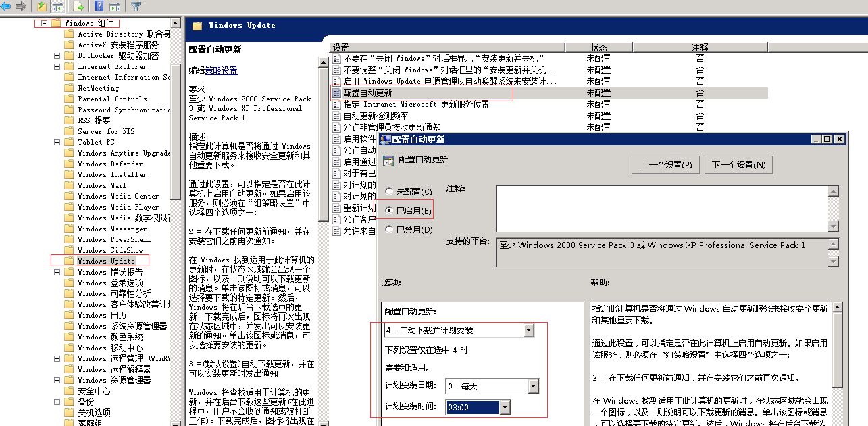Click the Windows Mail folder icon
The height and width of the screenshot is (426, 868).
[x=69, y=185]
